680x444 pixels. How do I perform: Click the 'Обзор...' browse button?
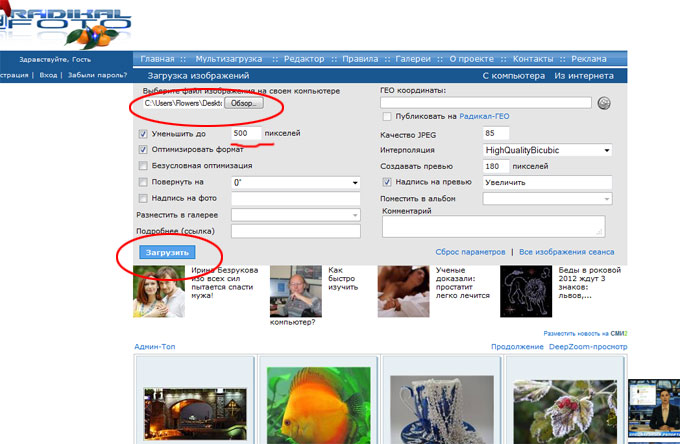point(244,103)
